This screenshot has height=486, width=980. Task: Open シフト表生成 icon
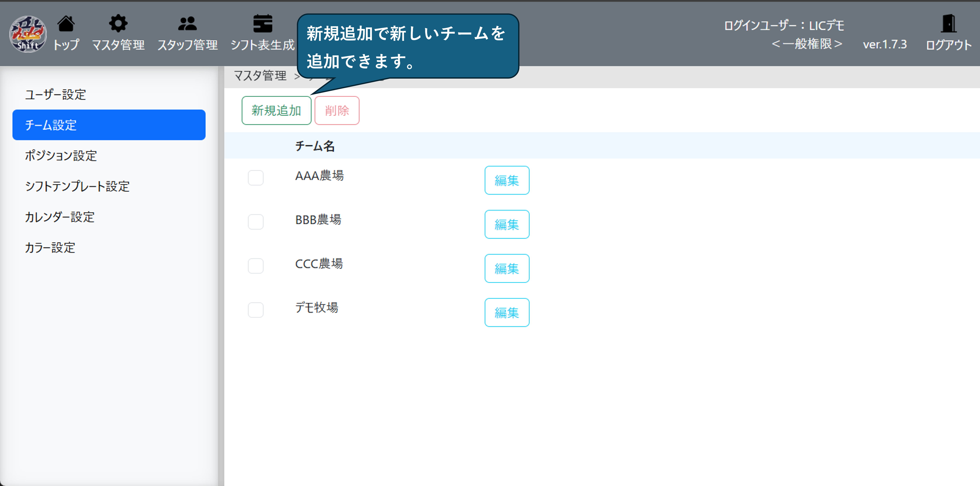(263, 24)
